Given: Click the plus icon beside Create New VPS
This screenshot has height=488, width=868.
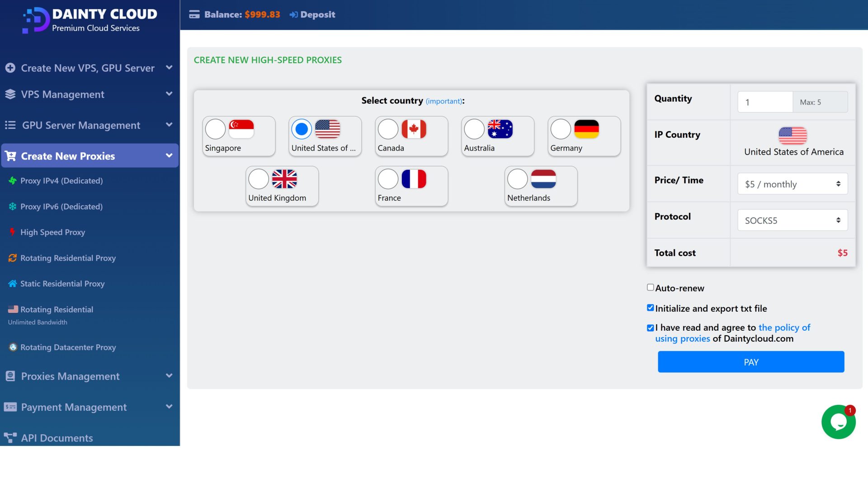Looking at the screenshot, I should (x=10, y=68).
